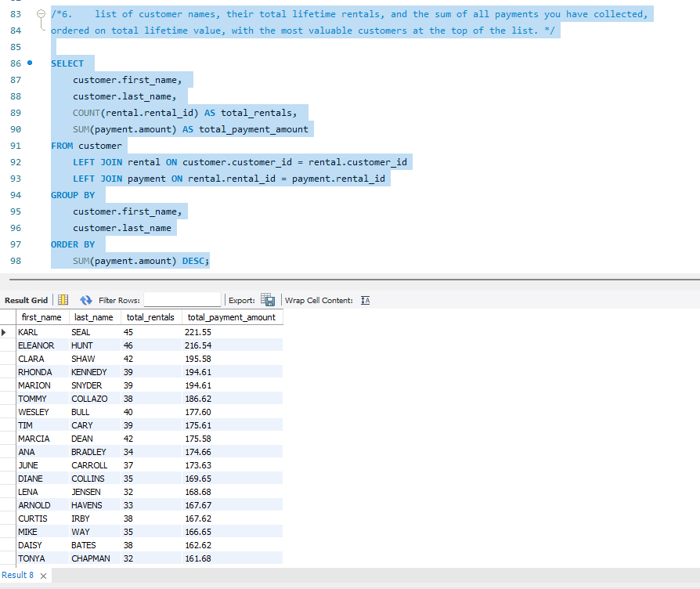Toggle the Result Grid panel icon
This screenshot has width=700, height=589.
click(x=62, y=299)
